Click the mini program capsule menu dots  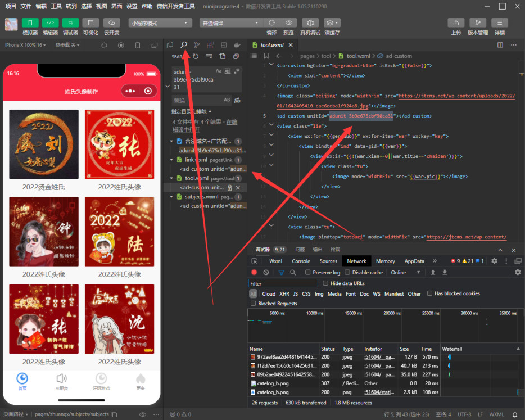click(130, 91)
